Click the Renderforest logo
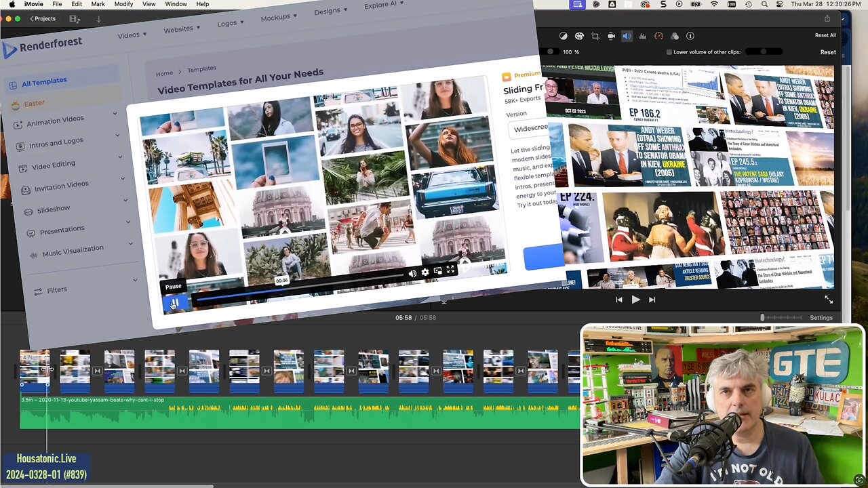The width and height of the screenshot is (868, 488). [x=42, y=47]
